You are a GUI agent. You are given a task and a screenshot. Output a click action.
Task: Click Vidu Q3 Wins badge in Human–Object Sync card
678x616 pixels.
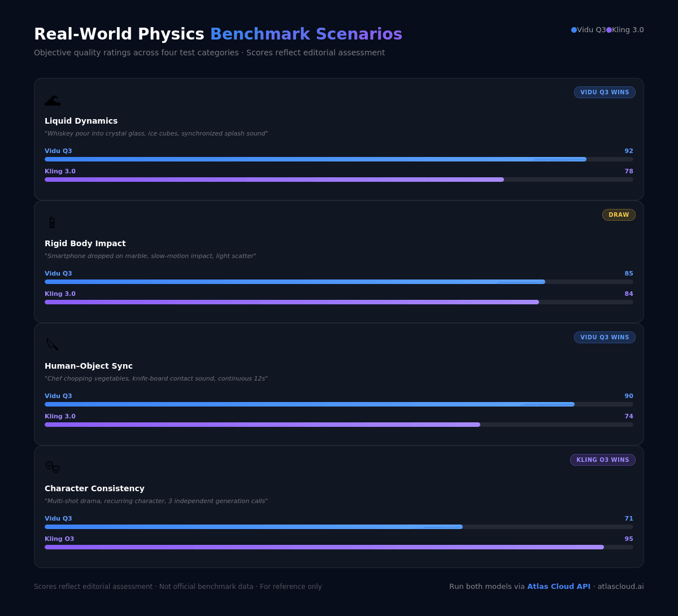coord(605,338)
